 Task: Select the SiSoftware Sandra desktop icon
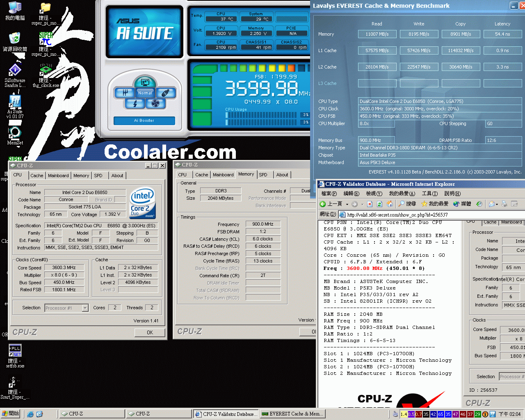pyautogui.click(x=15, y=75)
